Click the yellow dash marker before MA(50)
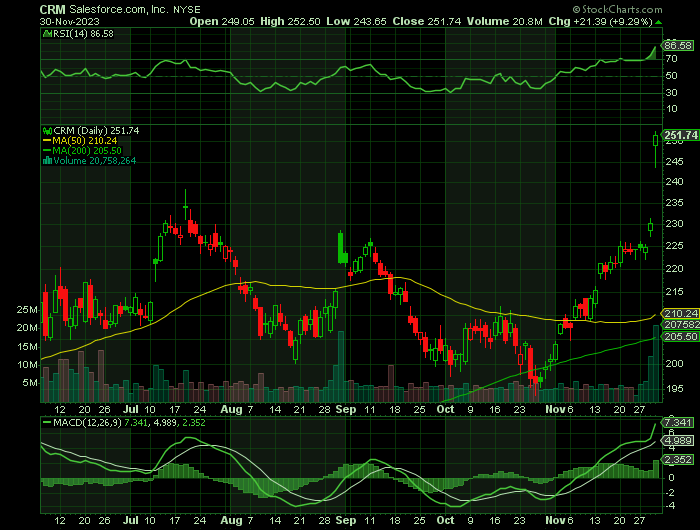 pos(47,141)
